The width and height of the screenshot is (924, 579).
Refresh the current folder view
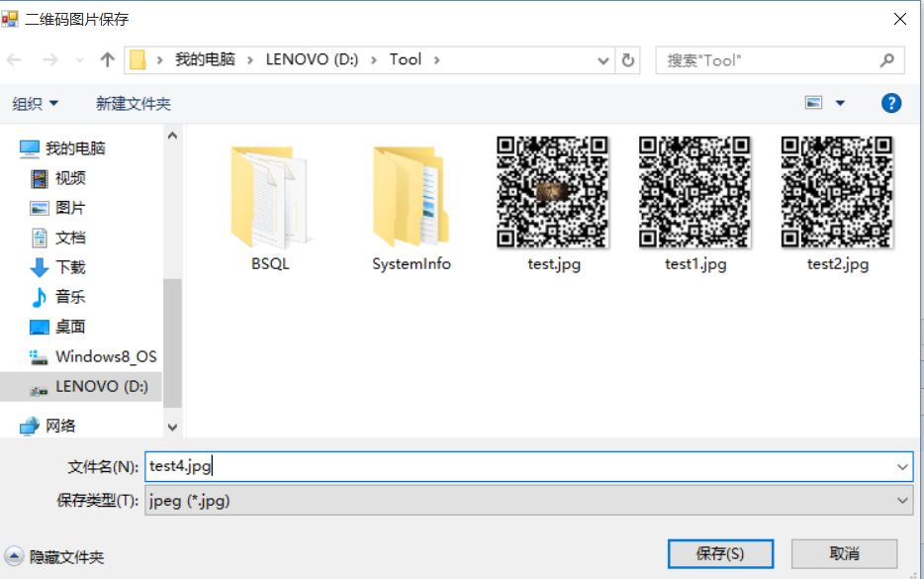point(628,60)
